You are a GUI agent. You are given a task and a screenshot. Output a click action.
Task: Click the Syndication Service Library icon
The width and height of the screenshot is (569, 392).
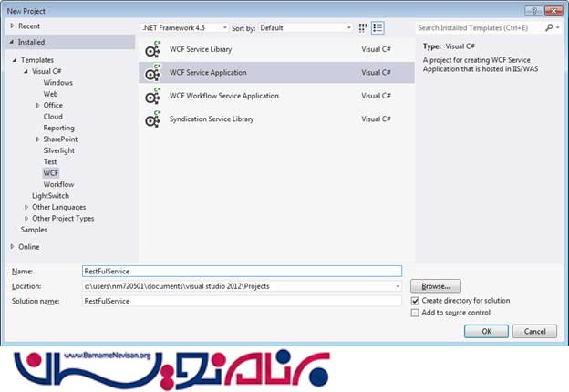tap(153, 119)
